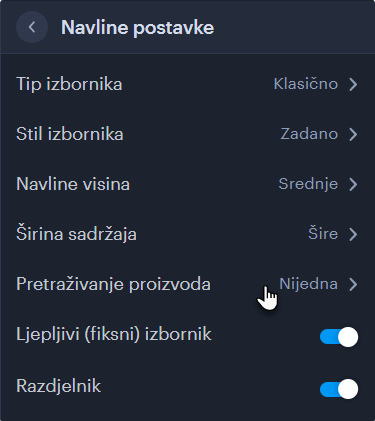Expand the Zadano menu style value
375x421 pixels.
(309, 134)
